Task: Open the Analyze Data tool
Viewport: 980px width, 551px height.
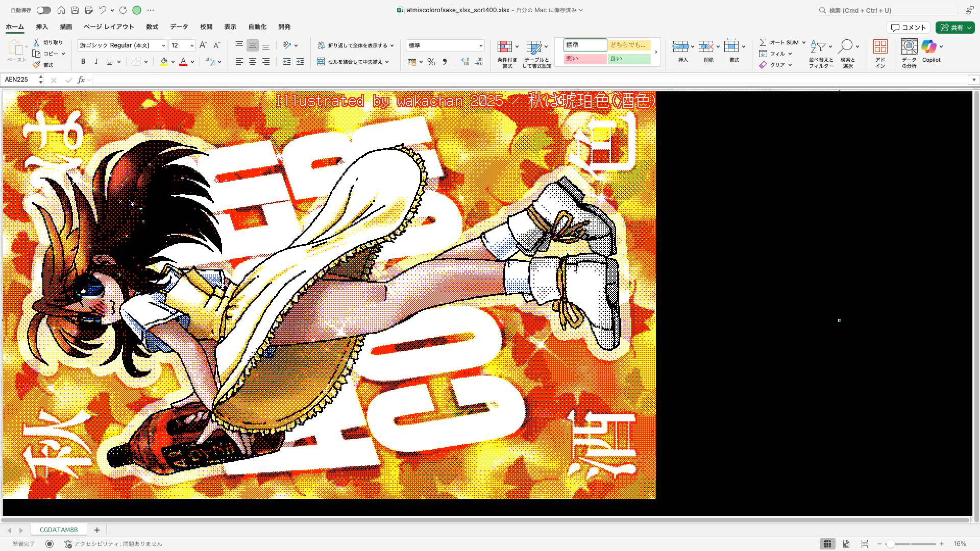Action: 909,47
